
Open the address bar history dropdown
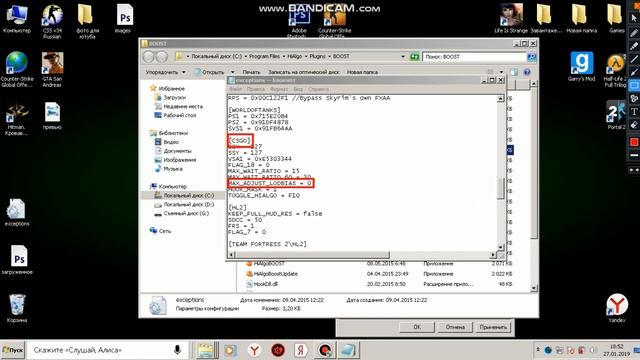(x=403, y=57)
